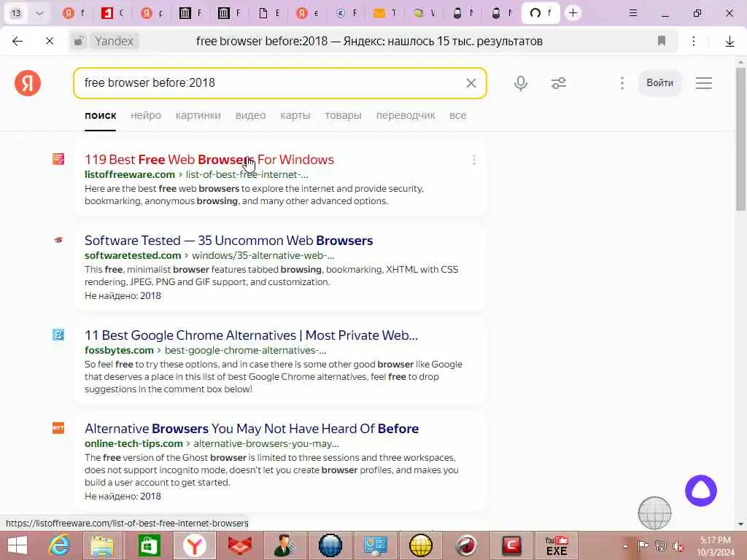The width and height of the screenshot is (747, 560).
Task: Open the YouTube EXE taskbar app
Action: 557,545
